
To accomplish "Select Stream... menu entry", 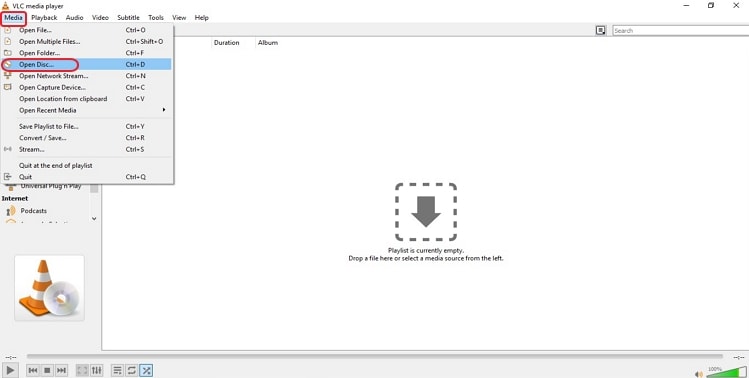I will tap(87, 150).
